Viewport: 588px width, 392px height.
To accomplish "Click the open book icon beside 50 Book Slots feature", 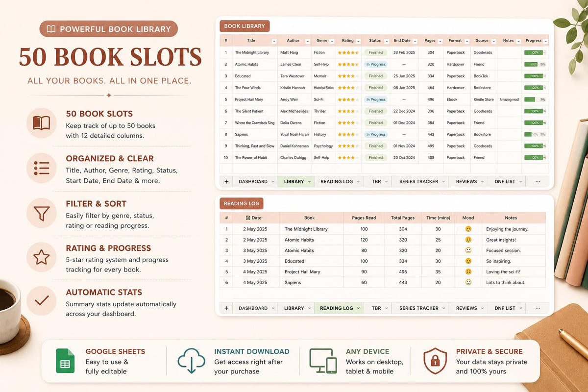I will click(42, 122).
